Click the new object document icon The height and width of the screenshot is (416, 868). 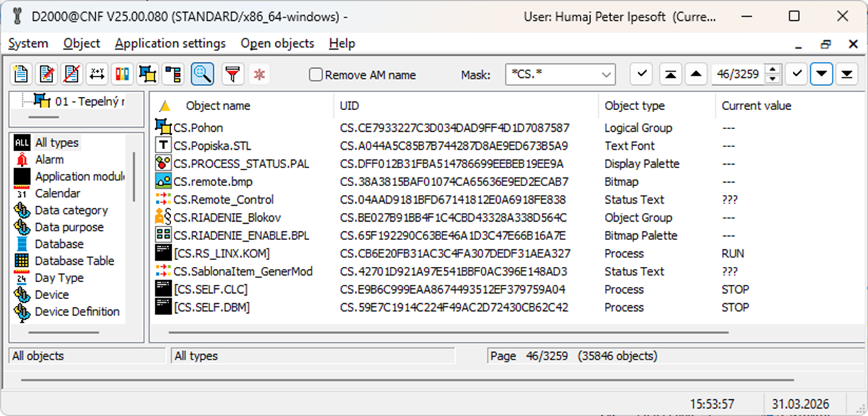click(x=21, y=75)
